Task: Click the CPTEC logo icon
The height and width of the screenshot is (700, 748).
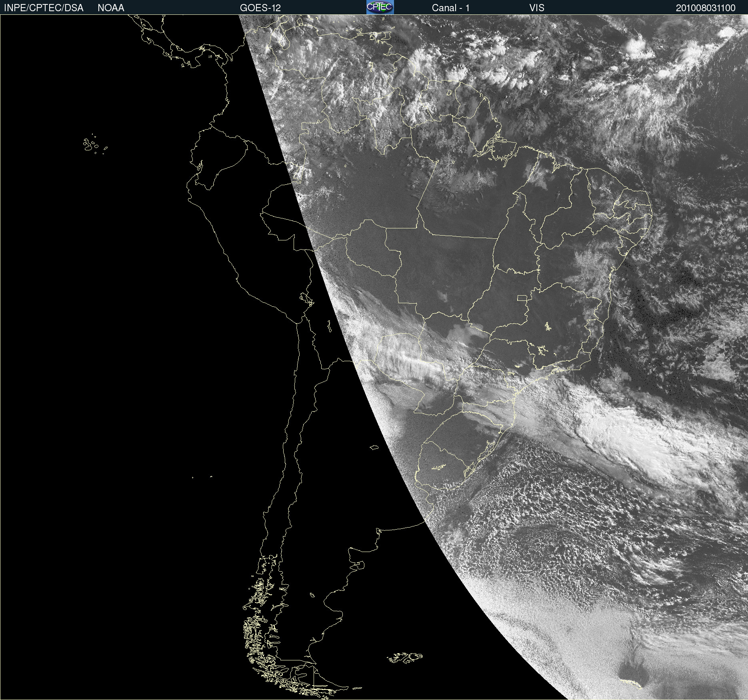Action: coord(380,7)
